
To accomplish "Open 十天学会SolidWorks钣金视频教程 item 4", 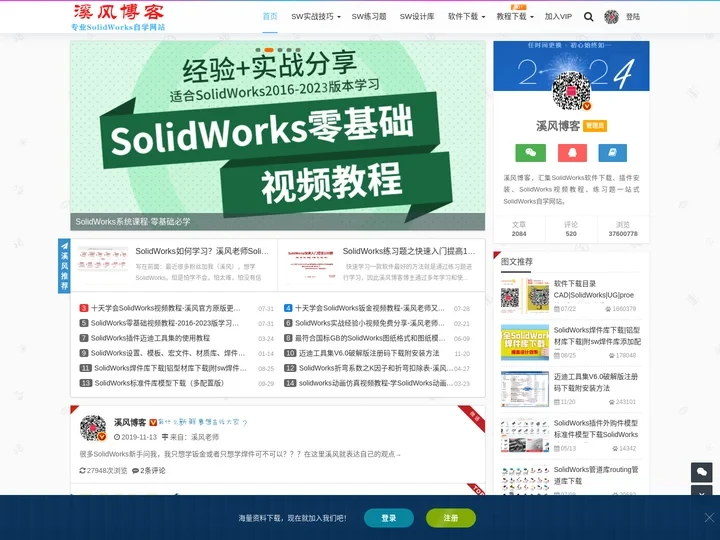I will (370, 308).
